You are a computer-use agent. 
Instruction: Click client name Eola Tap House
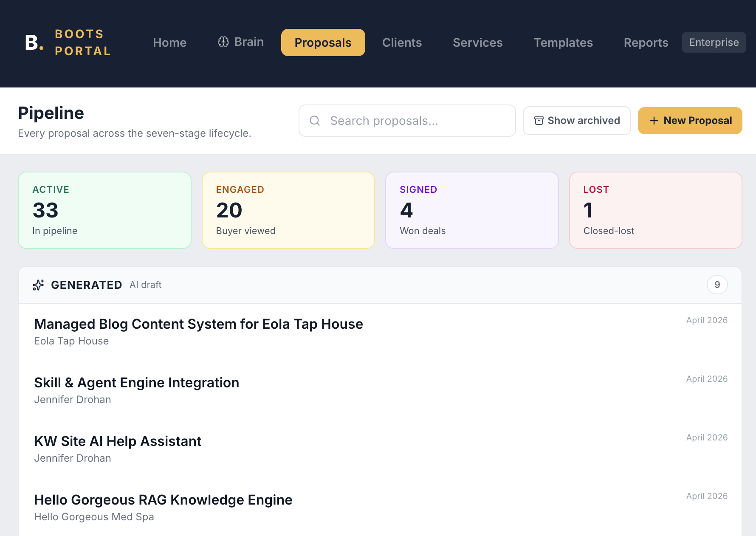click(x=71, y=341)
